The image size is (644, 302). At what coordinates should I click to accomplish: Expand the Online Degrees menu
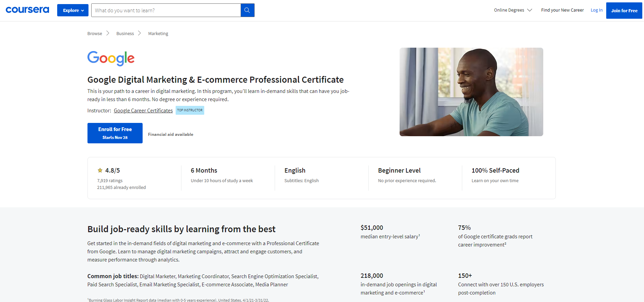[513, 10]
